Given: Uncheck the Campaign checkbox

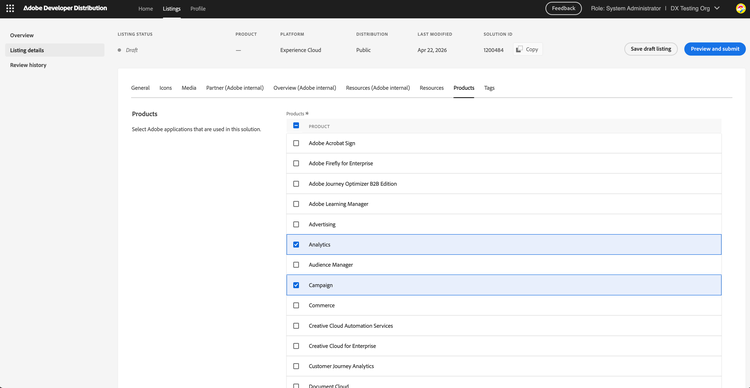Looking at the screenshot, I should click(296, 285).
